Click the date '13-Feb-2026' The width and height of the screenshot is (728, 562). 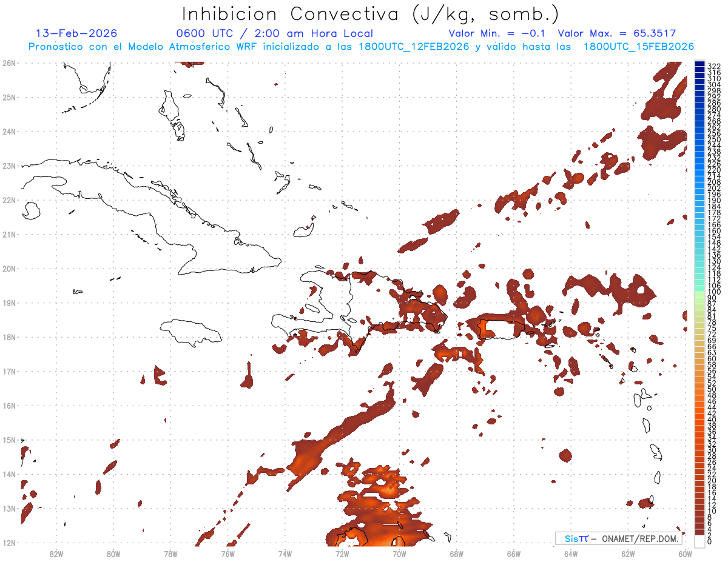pos(76,33)
